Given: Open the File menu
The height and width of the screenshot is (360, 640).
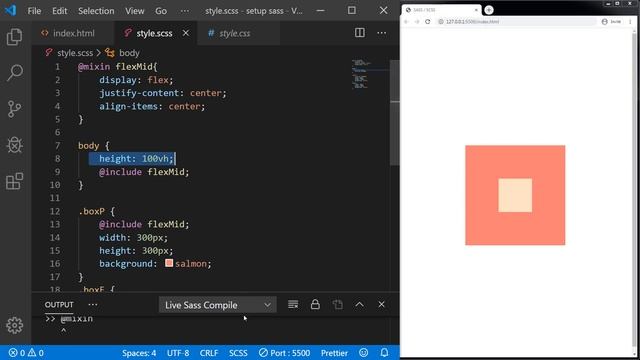Looking at the screenshot, I should (x=34, y=11).
